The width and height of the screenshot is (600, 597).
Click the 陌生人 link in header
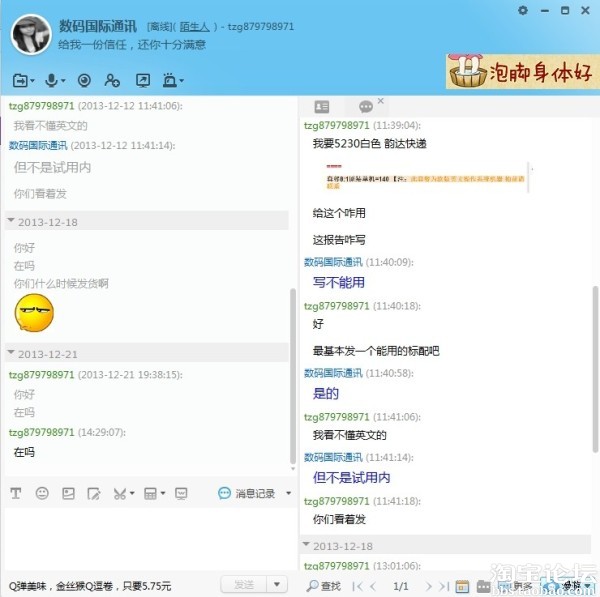[x=195, y=27]
